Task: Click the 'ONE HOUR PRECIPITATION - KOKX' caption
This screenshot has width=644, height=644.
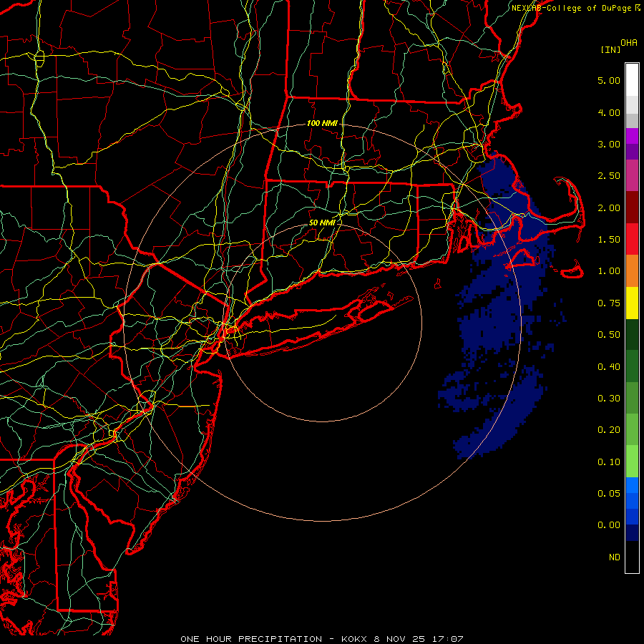Action: pyautogui.click(x=275, y=639)
